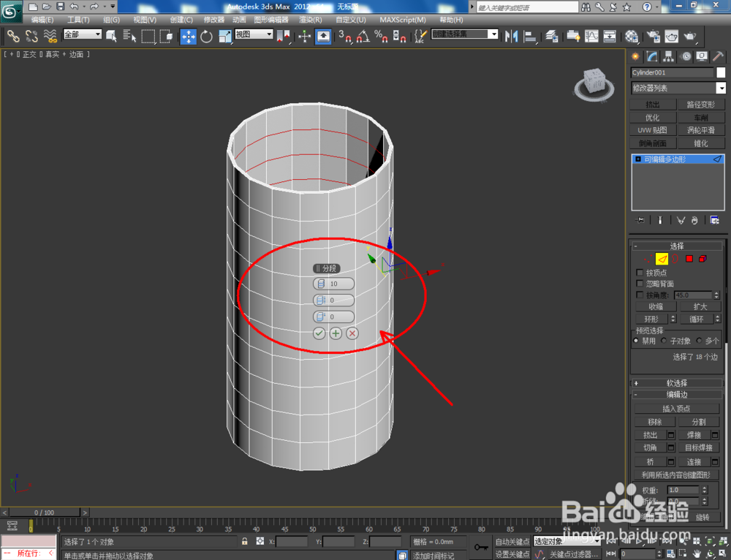This screenshot has height=560, width=731.
Task: Click the Mirror tool icon
Action: 512,36
